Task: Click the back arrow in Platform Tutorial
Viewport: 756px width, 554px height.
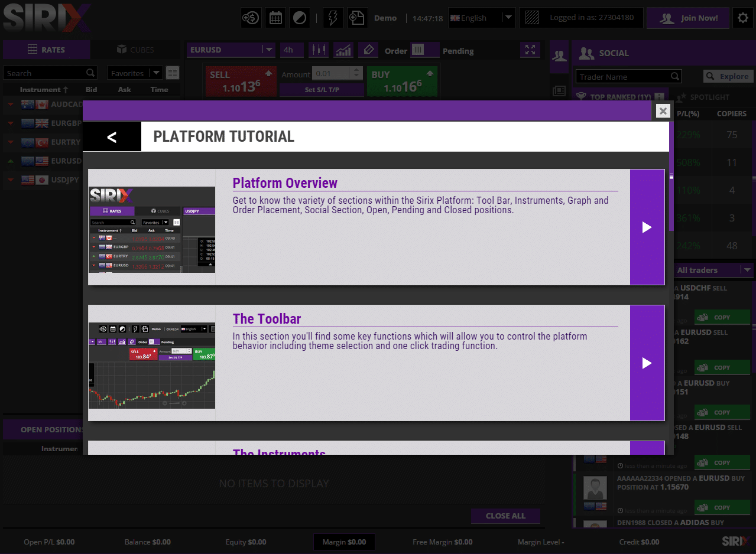Action: click(112, 137)
